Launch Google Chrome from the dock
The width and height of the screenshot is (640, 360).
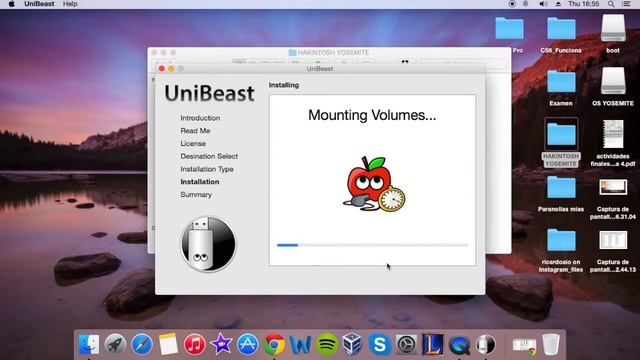(x=274, y=344)
